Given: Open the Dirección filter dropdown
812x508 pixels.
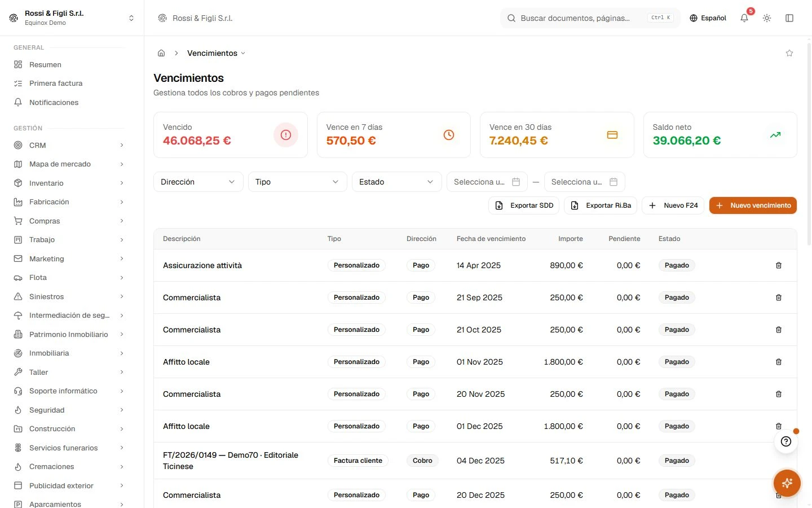Looking at the screenshot, I should (x=198, y=182).
